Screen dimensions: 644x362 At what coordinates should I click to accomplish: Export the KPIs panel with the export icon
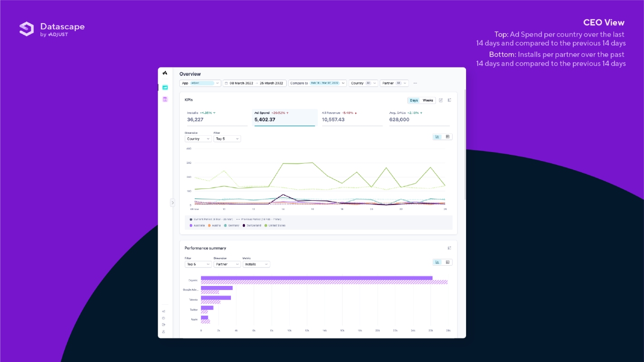449,100
